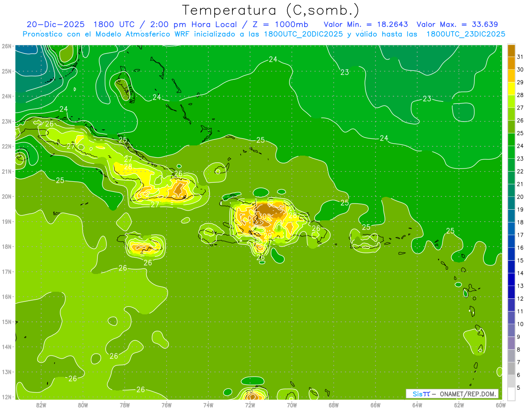Select the "1800UTC_23DIC2025" valid-until timestamp
The height and width of the screenshot is (411, 532).
click(x=465, y=34)
